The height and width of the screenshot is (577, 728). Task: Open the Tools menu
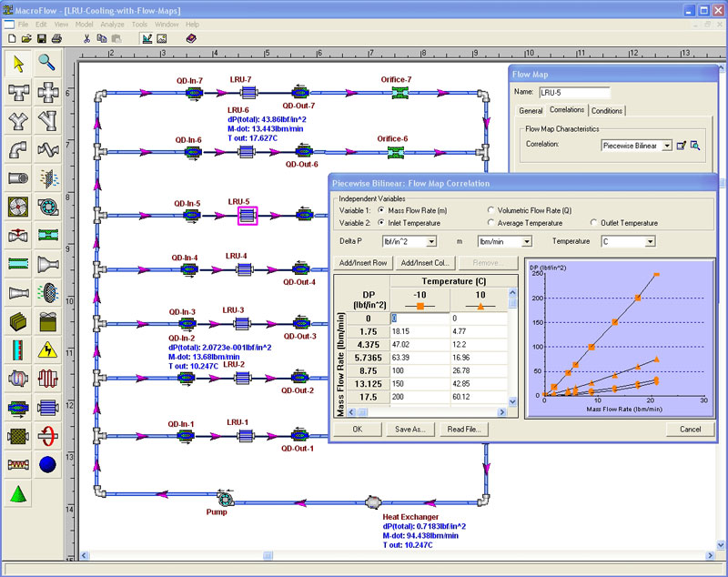click(x=139, y=25)
